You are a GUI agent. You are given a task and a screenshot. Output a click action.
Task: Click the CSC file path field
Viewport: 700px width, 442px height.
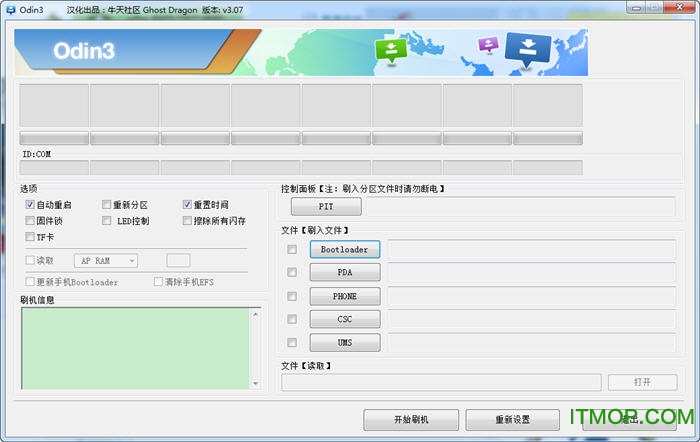coord(532,319)
